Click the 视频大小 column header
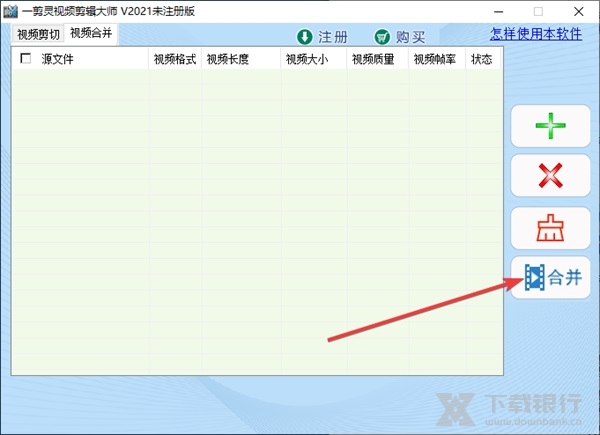This screenshot has width=600, height=435. click(314, 59)
